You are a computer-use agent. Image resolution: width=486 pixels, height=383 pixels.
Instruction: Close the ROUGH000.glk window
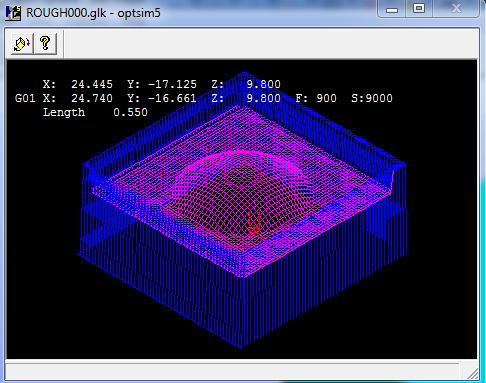click(x=456, y=9)
